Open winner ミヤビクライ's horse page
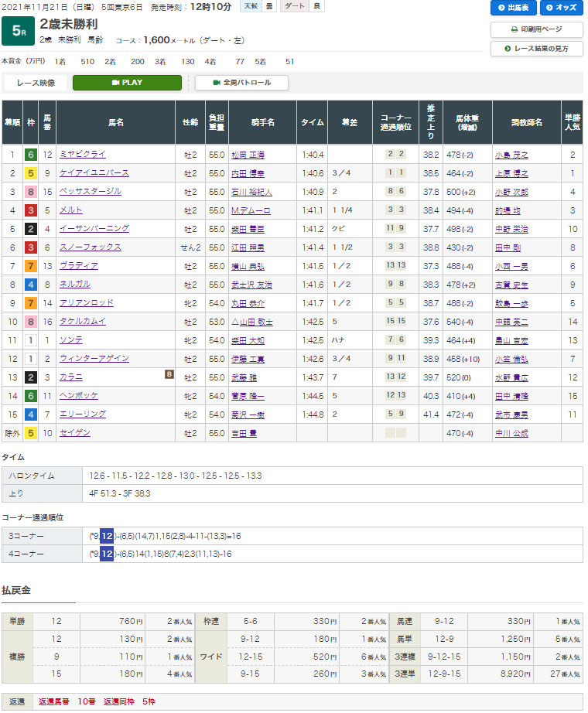 click(x=84, y=155)
